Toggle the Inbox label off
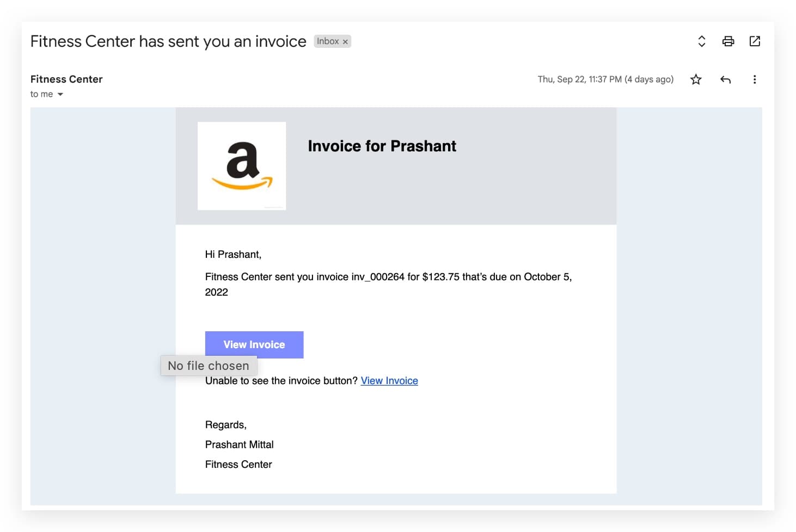The height and width of the screenshot is (532, 796). (x=345, y=41)
